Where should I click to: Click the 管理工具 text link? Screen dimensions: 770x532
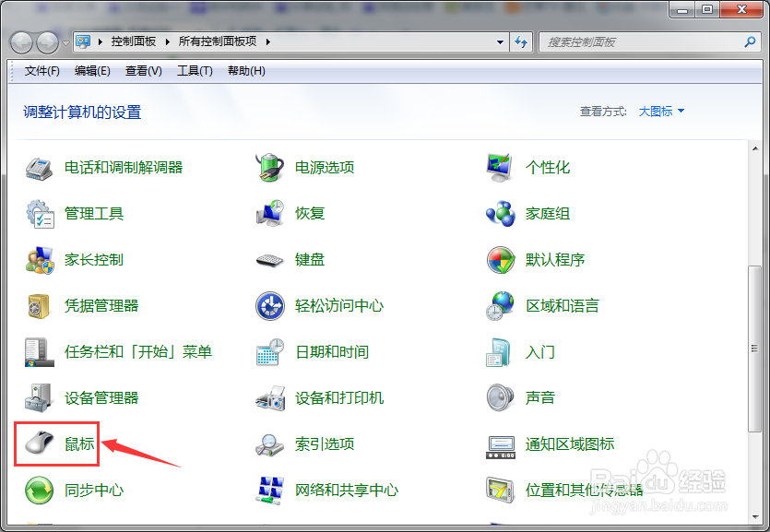pyautogui.click(x=94, y=214)
